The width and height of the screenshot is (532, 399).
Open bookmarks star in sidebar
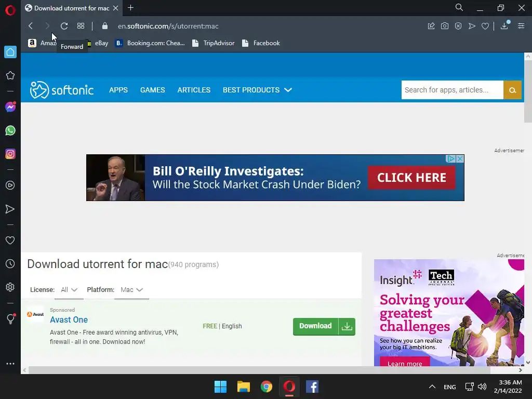10,75
